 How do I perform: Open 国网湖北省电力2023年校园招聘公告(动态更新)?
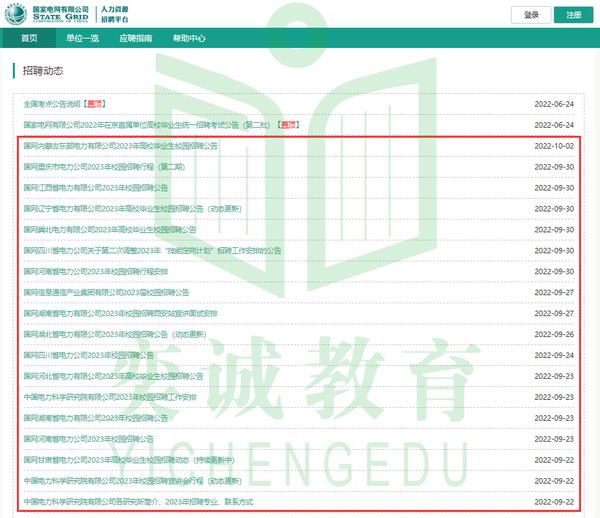[x=115, y=334]
